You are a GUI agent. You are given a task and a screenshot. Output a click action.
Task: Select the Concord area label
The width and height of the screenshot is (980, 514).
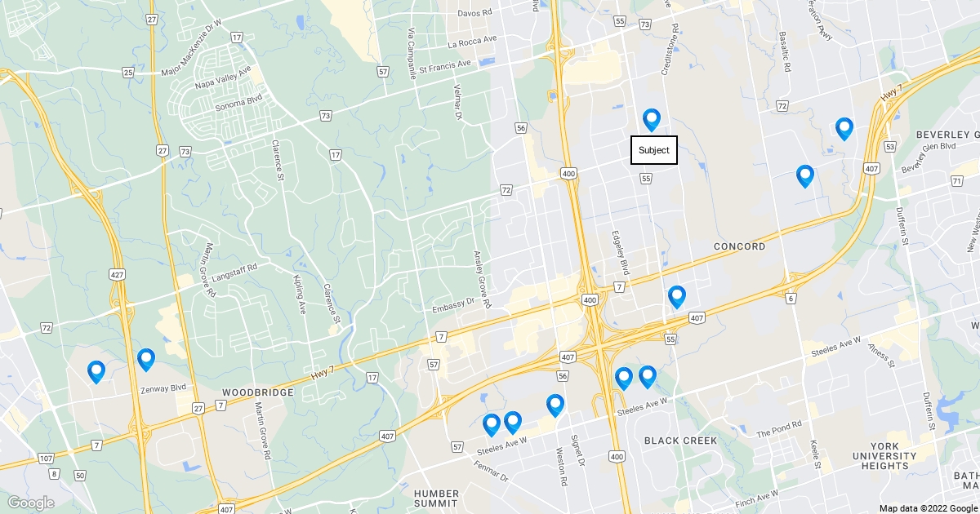(739, 246)
